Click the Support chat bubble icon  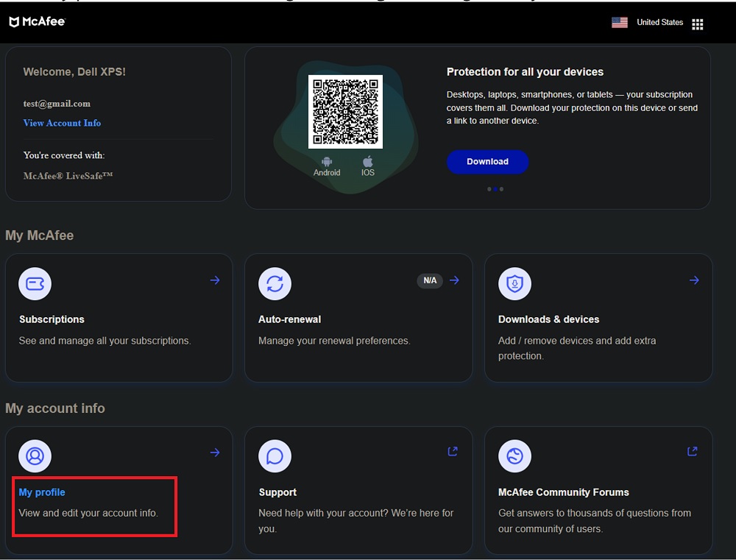point(275,456)
